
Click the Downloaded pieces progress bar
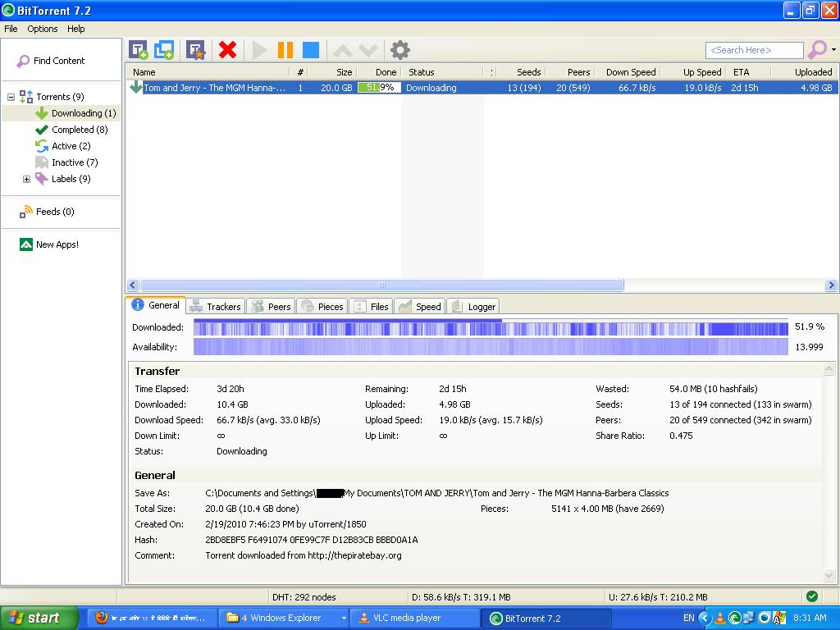pos(491,327)
